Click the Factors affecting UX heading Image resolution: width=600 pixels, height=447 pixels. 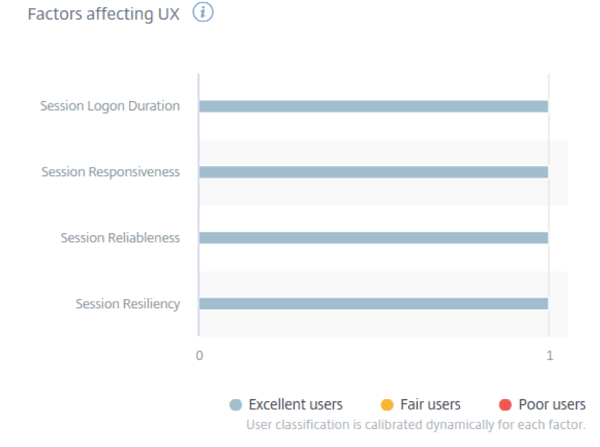coord(103,15)
